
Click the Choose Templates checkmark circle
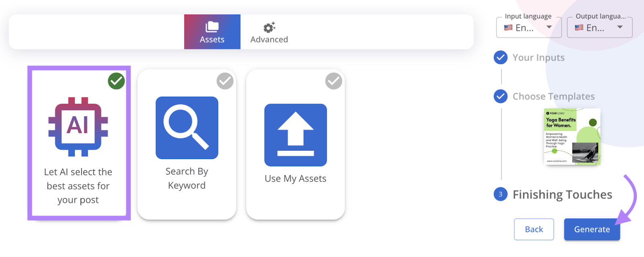501,96
